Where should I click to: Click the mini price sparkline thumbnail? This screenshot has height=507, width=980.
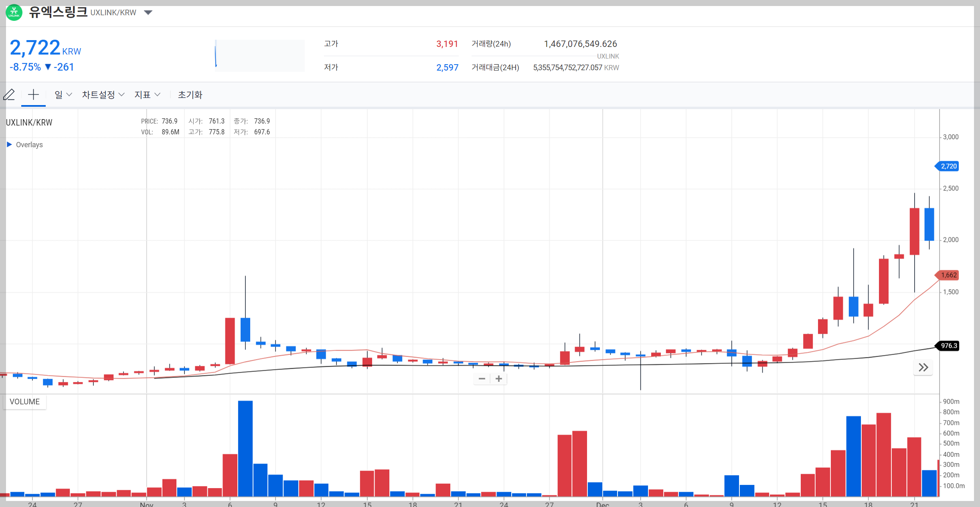tap(260, 55)
